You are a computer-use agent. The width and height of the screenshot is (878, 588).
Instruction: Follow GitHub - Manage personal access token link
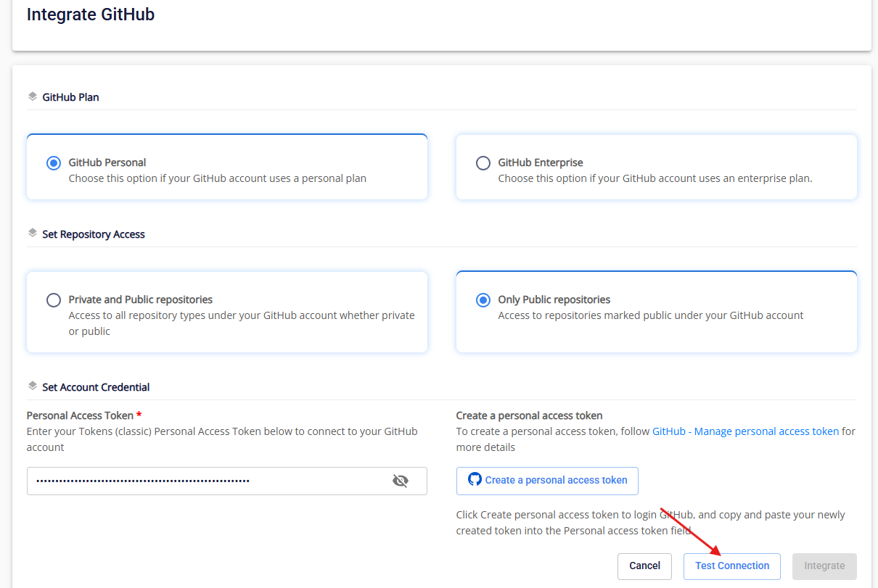coord(745,431)
